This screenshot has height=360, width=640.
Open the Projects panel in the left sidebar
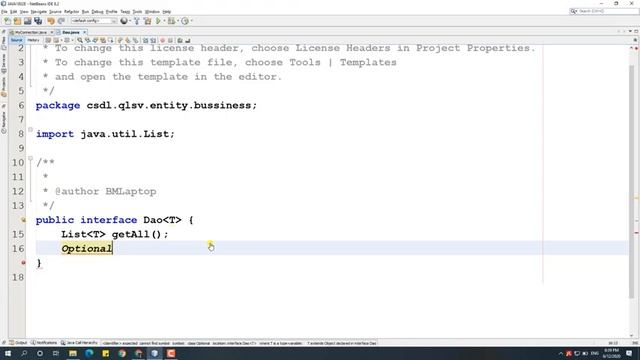pyautogui.click(x=4, y=87)
